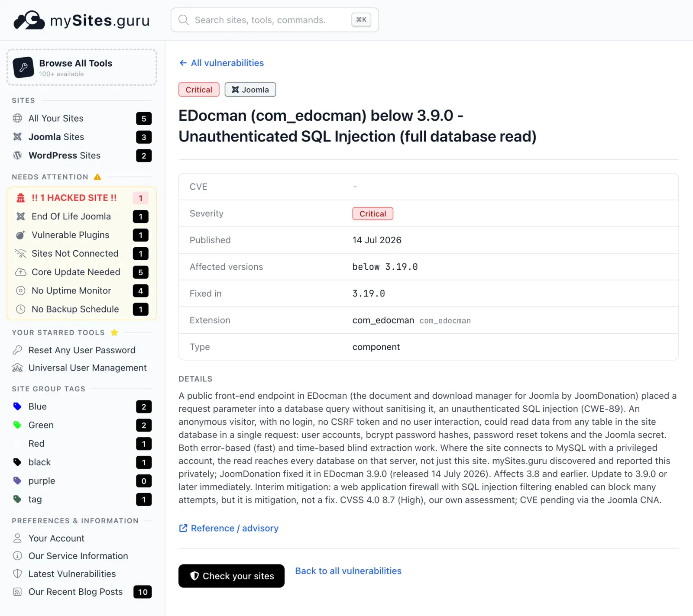This screenshot has width=693, height=616.
Task: Click the mySites.guru cloud logo
Action: (29, 20)
